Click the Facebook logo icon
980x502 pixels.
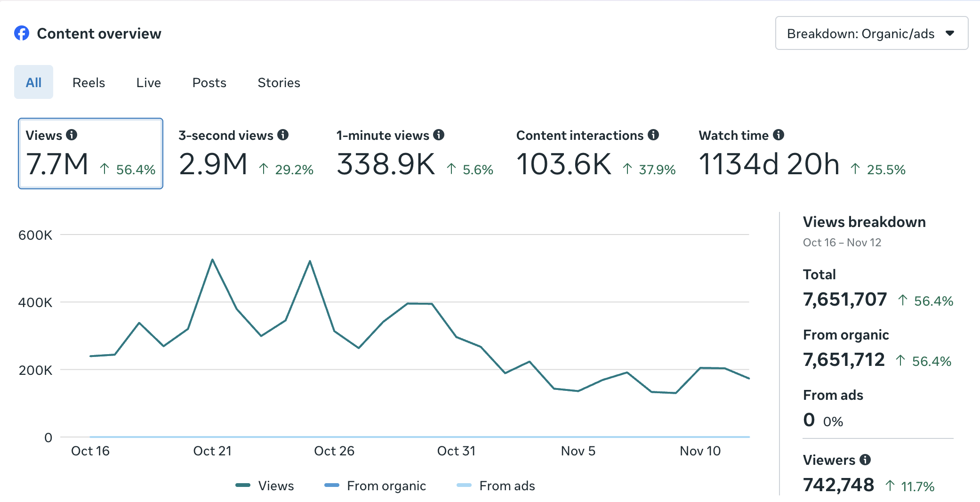[x=22, y=33]
